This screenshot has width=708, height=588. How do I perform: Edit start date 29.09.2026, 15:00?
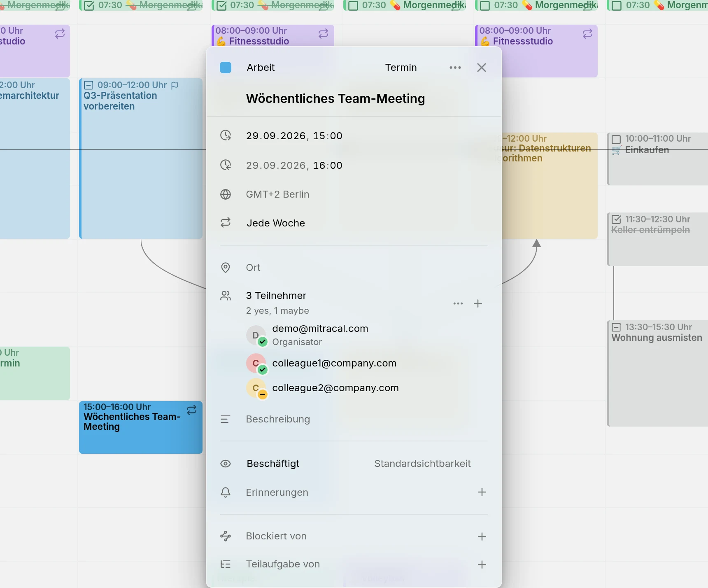294,136
